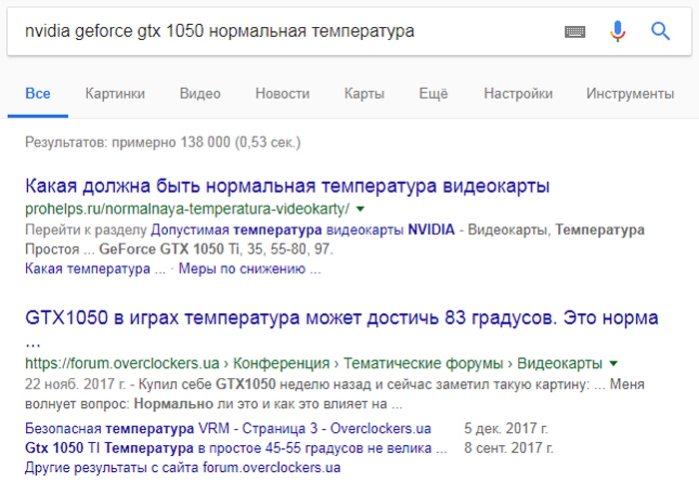Click date text 5 дек. 2017 г.
Image resolution: width=699 pixels, height=482 pixels.
[x=506, y=428]
